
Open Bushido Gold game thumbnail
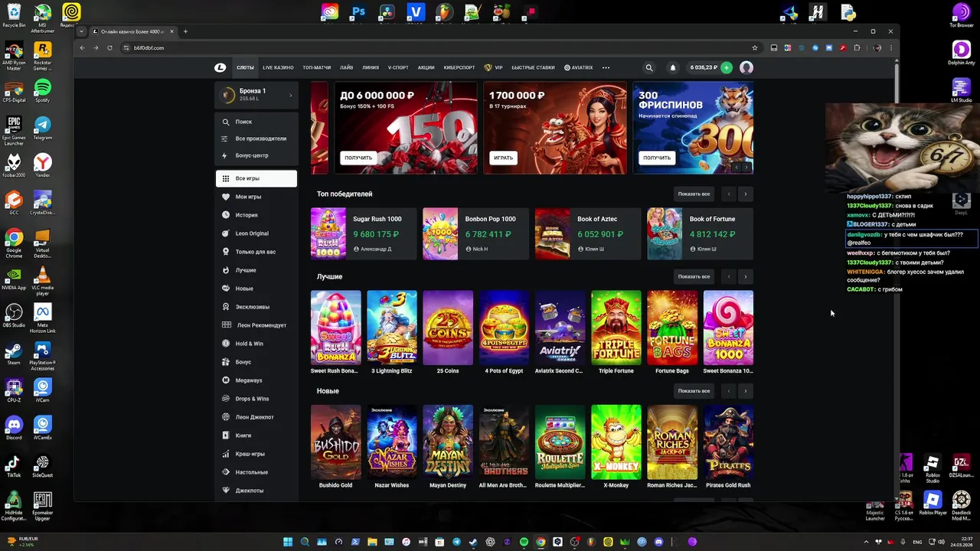335,442
